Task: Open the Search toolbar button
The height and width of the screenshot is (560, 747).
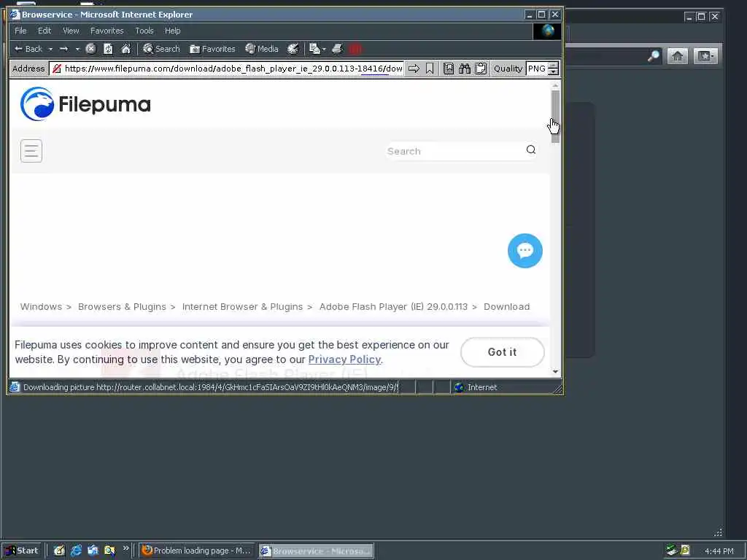Action: 161,49
